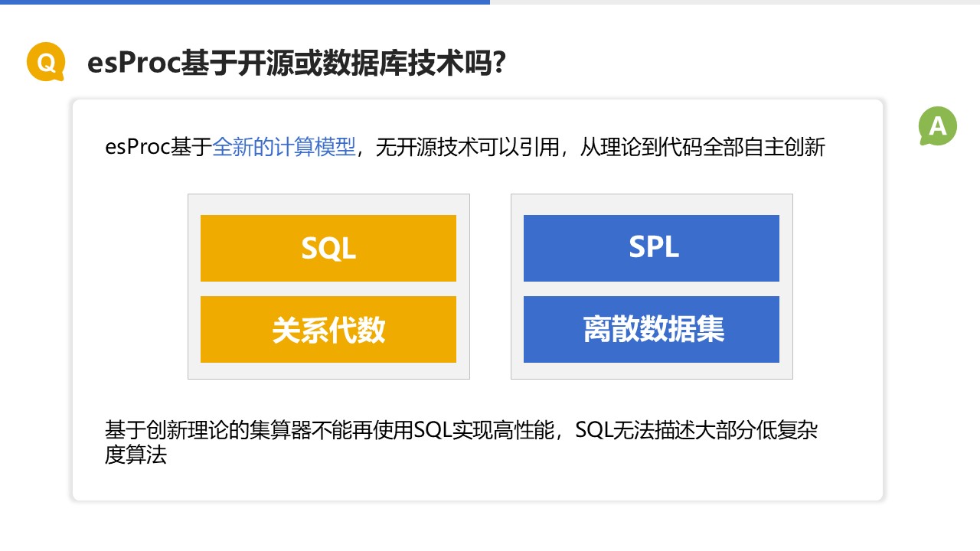Click the last line 度算法
Image resolution: width=980 pixels, height=551 pixels.
coord(136,455)
